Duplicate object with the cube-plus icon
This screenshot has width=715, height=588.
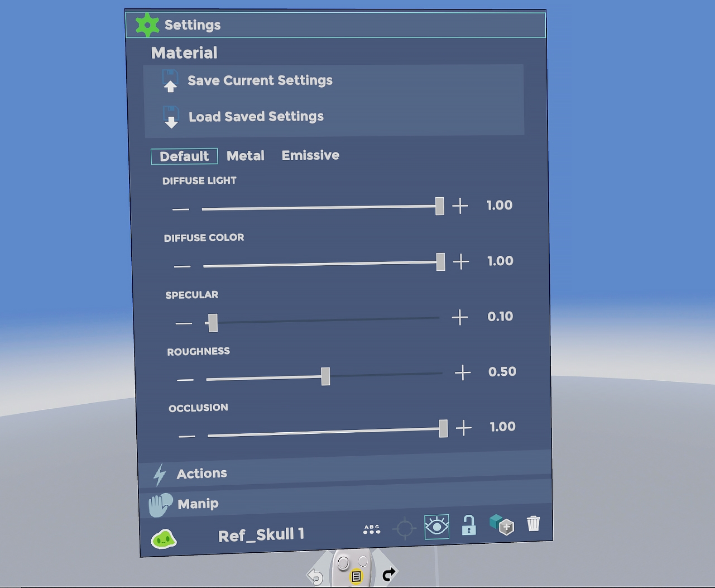(501, 524)
